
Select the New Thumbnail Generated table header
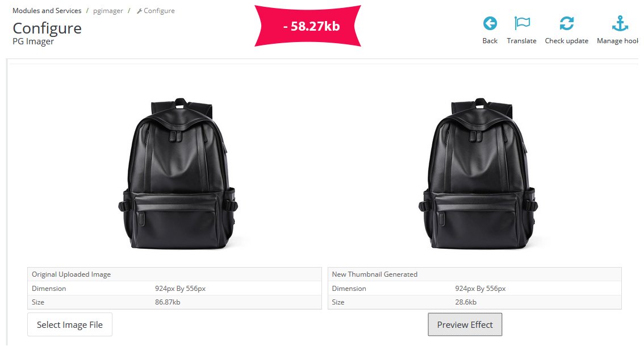(375, 274)
